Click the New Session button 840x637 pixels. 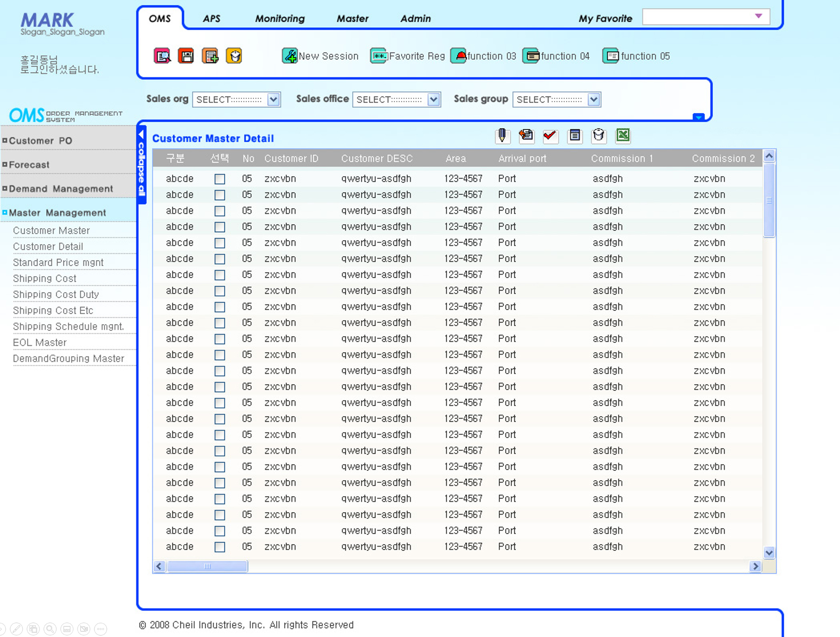click(320, 56)
